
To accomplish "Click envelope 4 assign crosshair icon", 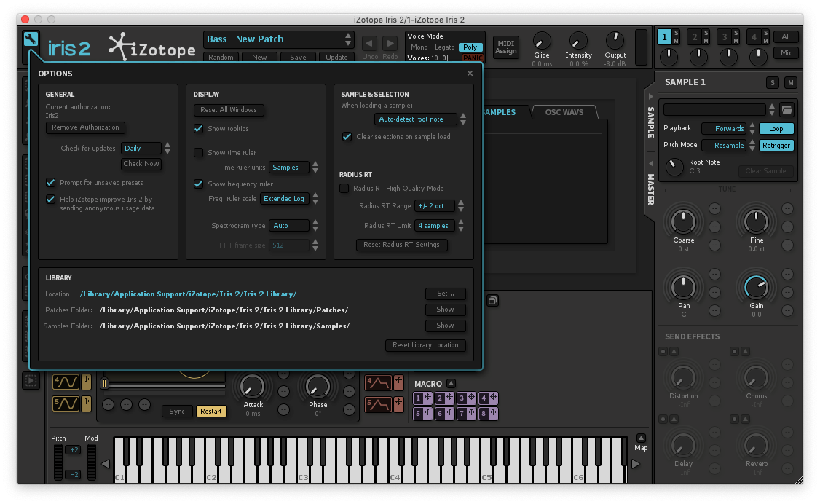I will coord(398,383).
